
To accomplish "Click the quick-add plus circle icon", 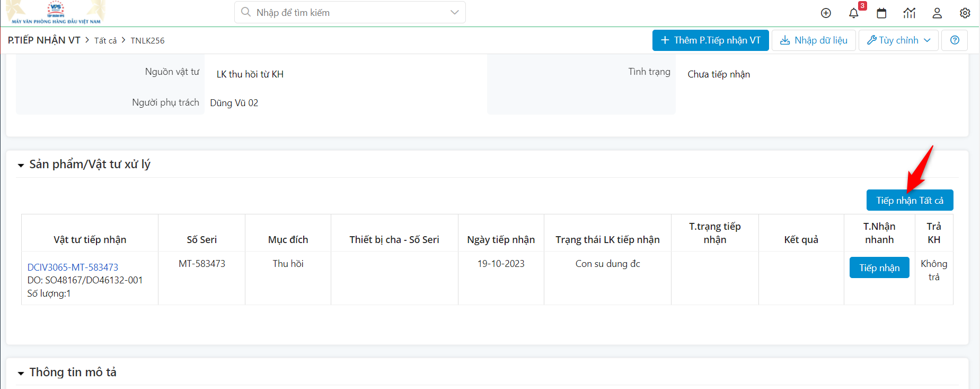I will [826, 13].
